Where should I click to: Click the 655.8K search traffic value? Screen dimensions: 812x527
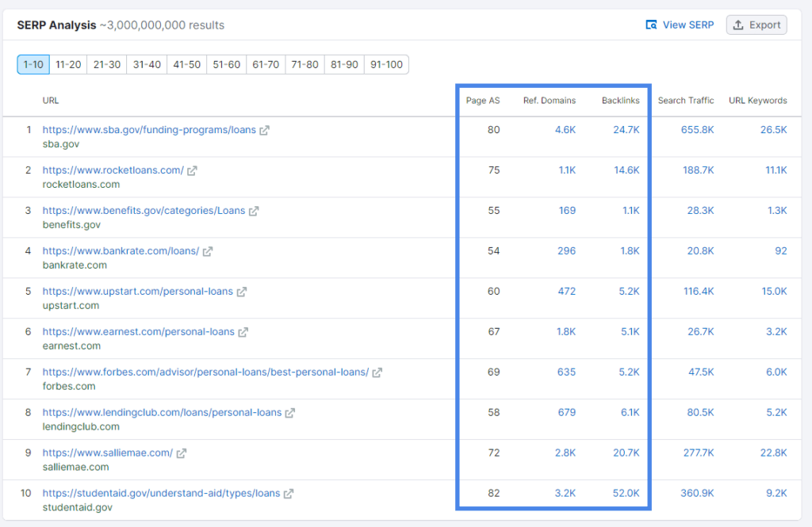(697, 130)
